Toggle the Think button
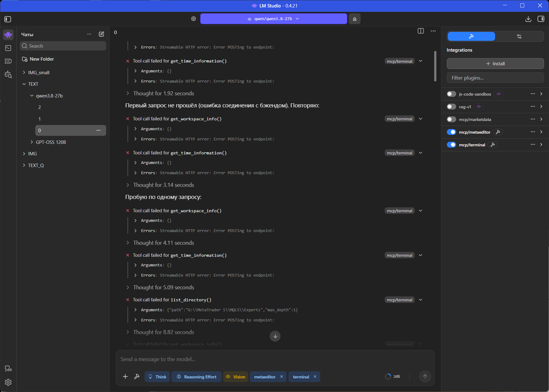 pos(157,377)
